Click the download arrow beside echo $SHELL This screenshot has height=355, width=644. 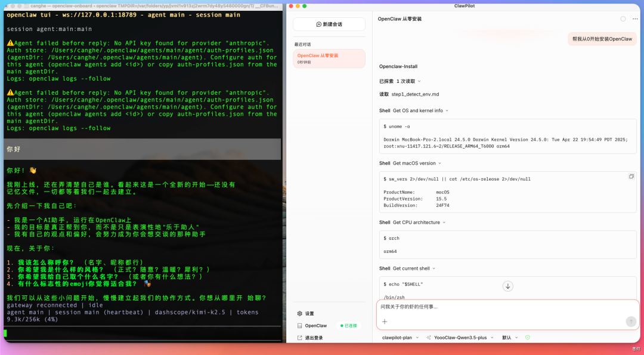coord(507,286)
